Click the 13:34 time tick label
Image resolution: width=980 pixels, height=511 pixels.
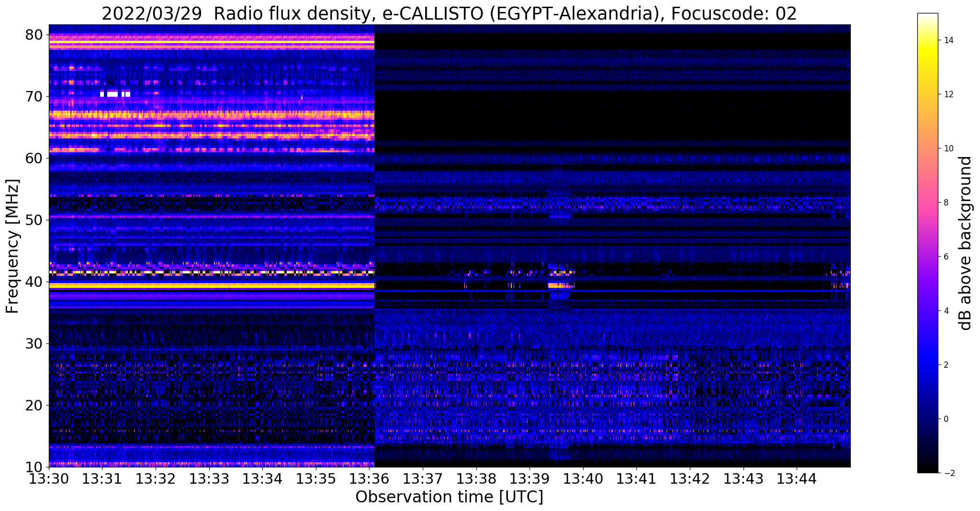pyautogui.click(x=263, y=478)
